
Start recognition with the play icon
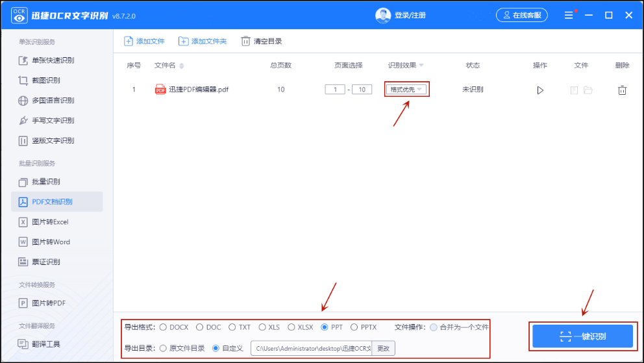tap(540, 90)
